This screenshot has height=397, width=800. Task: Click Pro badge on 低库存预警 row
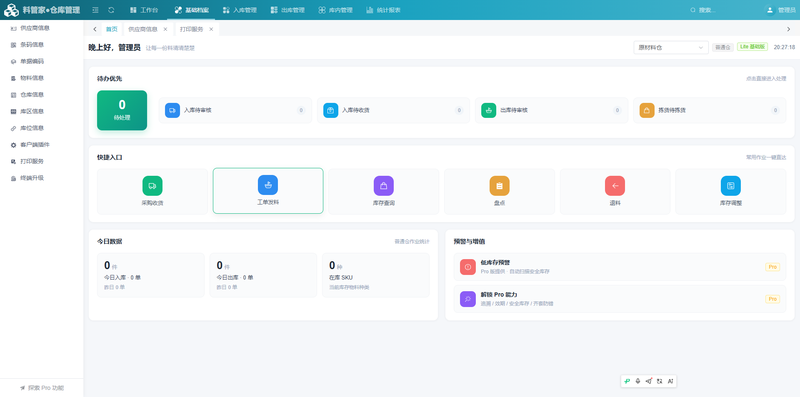pos(772,267)
